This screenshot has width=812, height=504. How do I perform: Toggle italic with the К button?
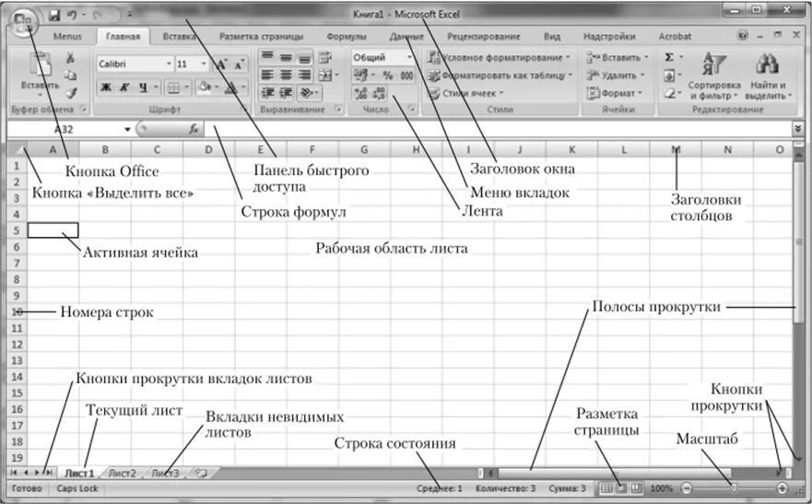click(124, 88)
